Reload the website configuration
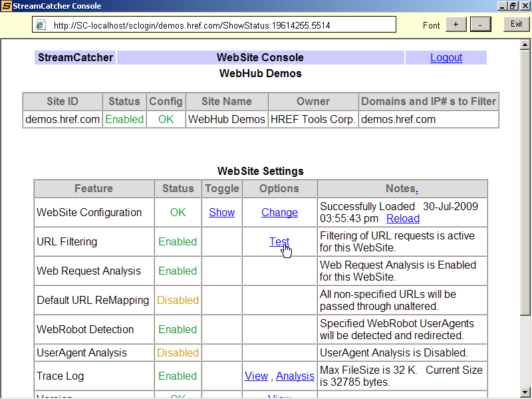532x399 pixels. tap(403, 219)
